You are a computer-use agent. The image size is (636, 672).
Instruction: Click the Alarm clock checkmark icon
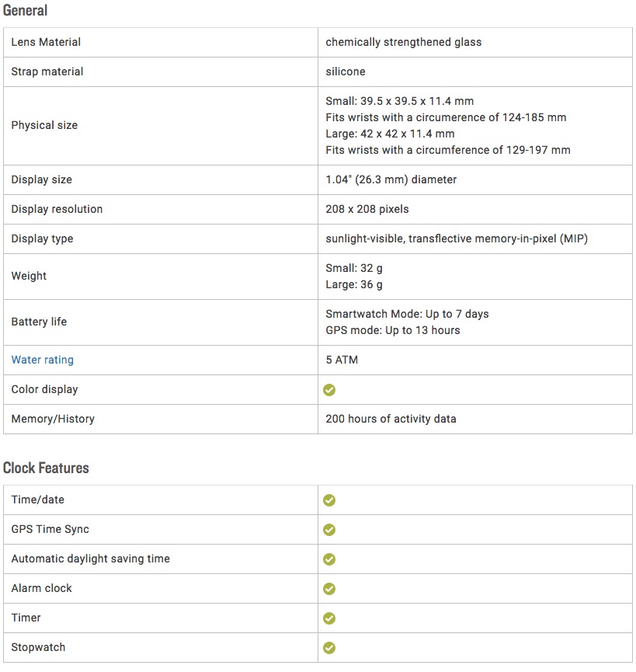pyautogui.click(x=329, y=589)
